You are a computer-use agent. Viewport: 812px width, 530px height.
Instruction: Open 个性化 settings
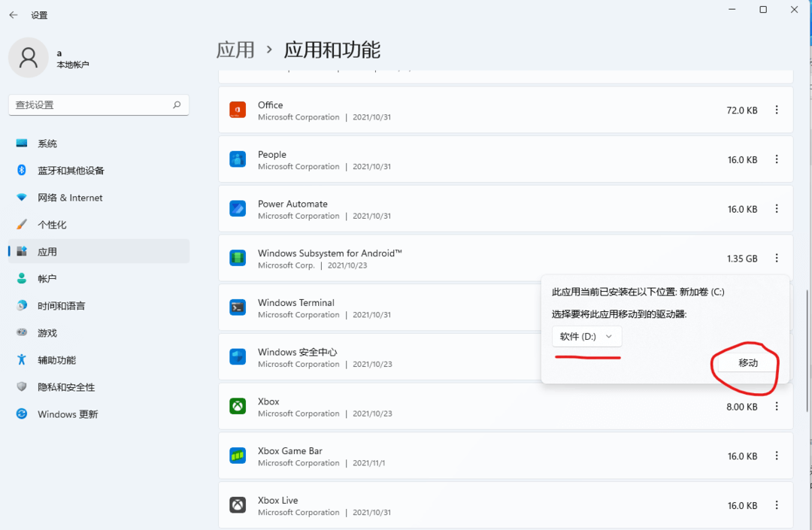[99, 225]
